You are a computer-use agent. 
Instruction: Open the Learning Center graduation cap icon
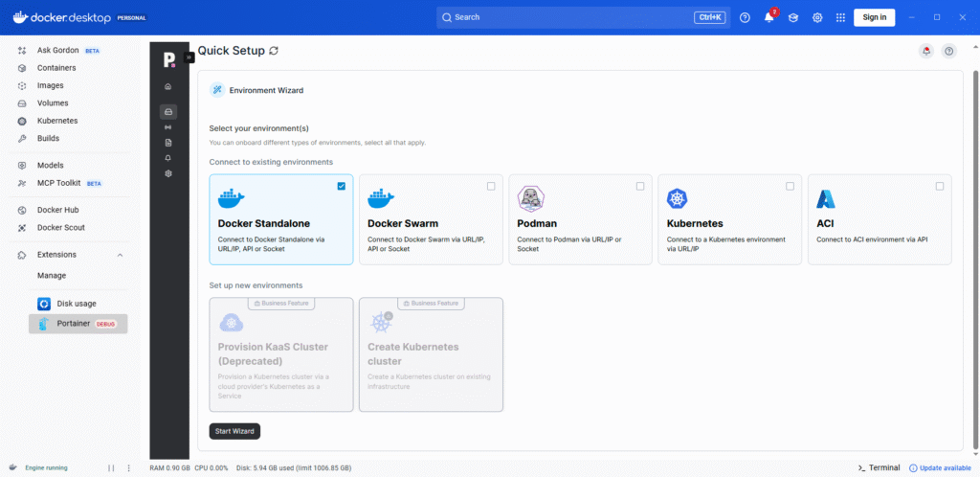(793, 17)
